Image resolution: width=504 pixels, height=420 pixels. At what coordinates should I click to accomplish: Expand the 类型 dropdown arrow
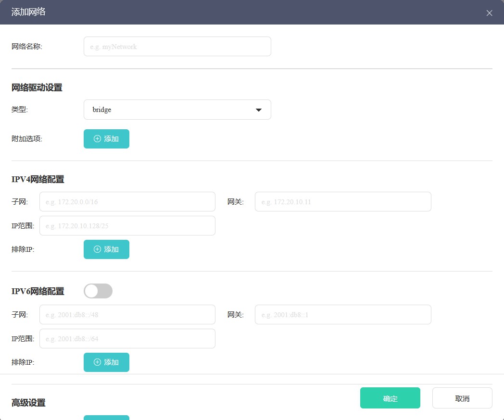point(259,110)
